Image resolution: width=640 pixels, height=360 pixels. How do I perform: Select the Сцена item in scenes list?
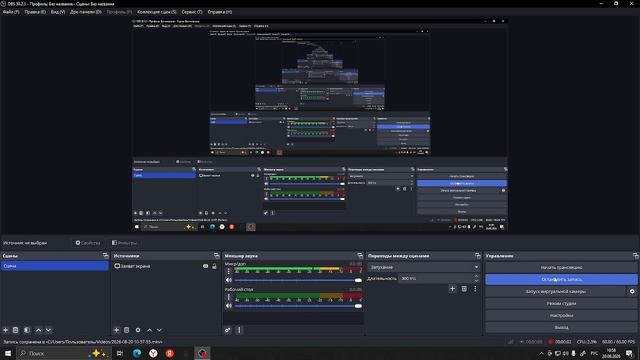coord(55,266)
